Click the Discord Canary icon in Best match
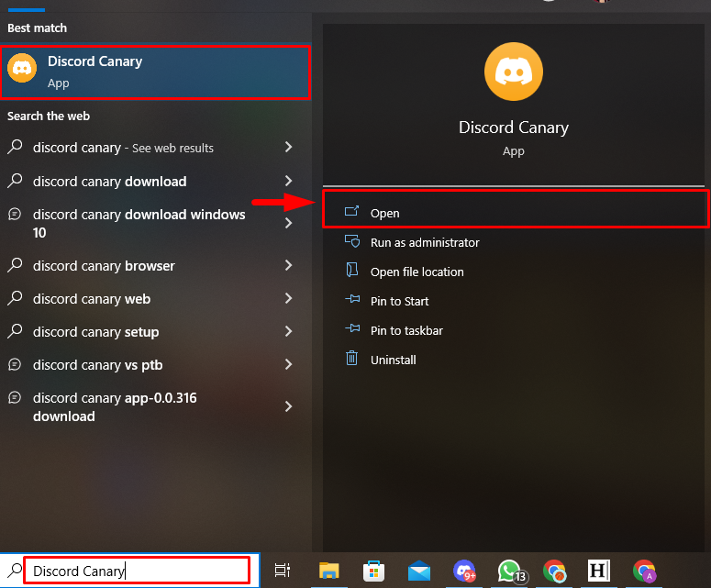This screenshot has height=588, width=711. pyautogui.click(x=22, y=68)
